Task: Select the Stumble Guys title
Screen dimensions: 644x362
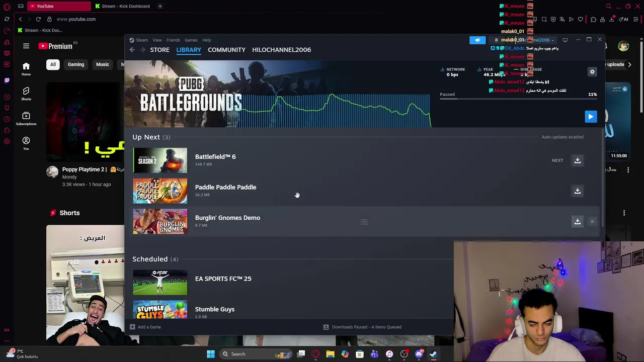Action: [214, 309]
